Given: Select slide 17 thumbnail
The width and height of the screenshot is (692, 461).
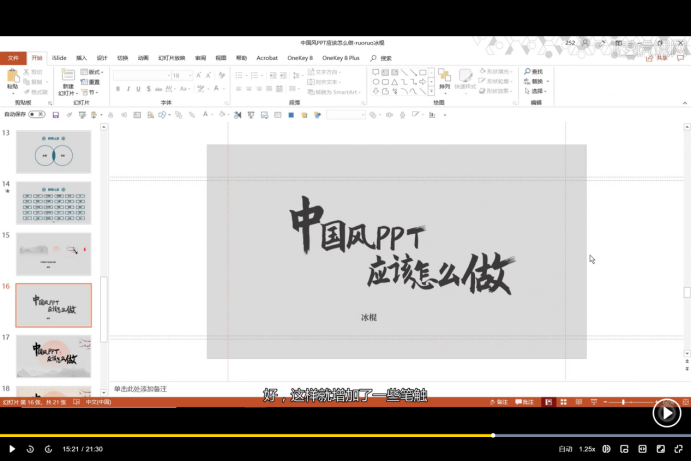Looking at the screenshot, I should (53, 356).
